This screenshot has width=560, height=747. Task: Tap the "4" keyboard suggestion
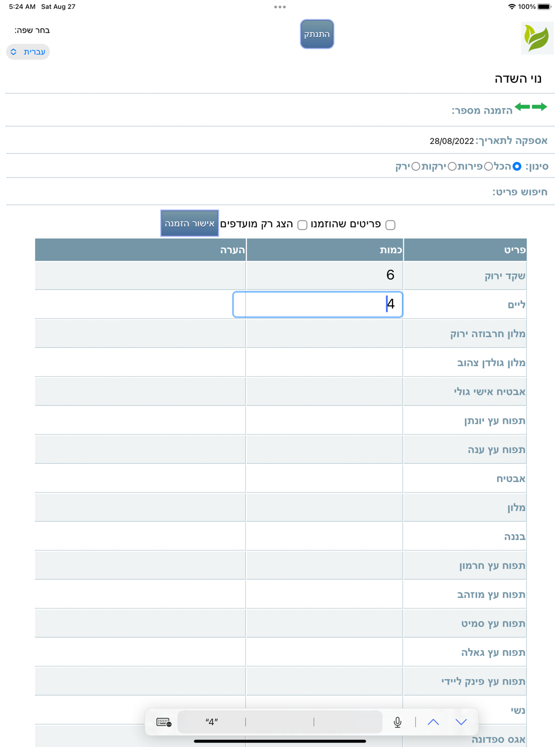tap(211, 722)
